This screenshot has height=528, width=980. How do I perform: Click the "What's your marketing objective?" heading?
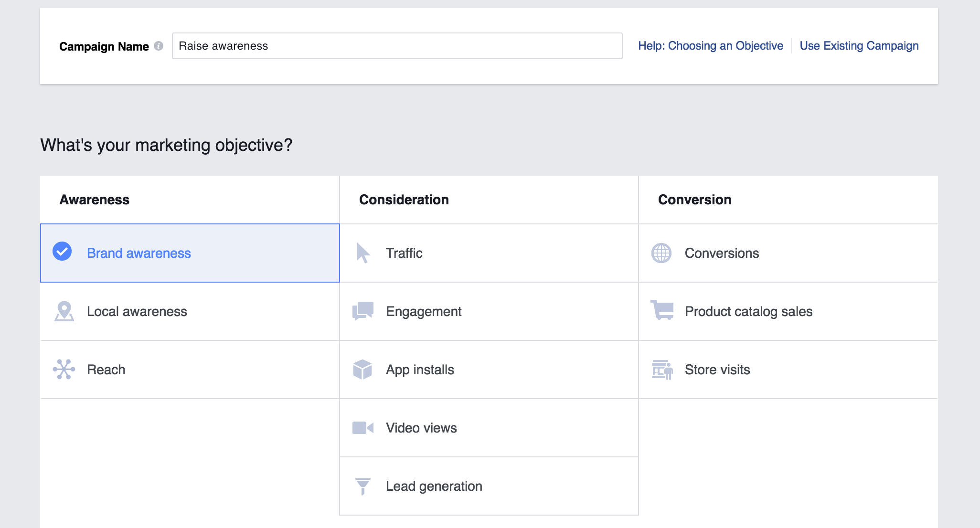pos(166,145)
